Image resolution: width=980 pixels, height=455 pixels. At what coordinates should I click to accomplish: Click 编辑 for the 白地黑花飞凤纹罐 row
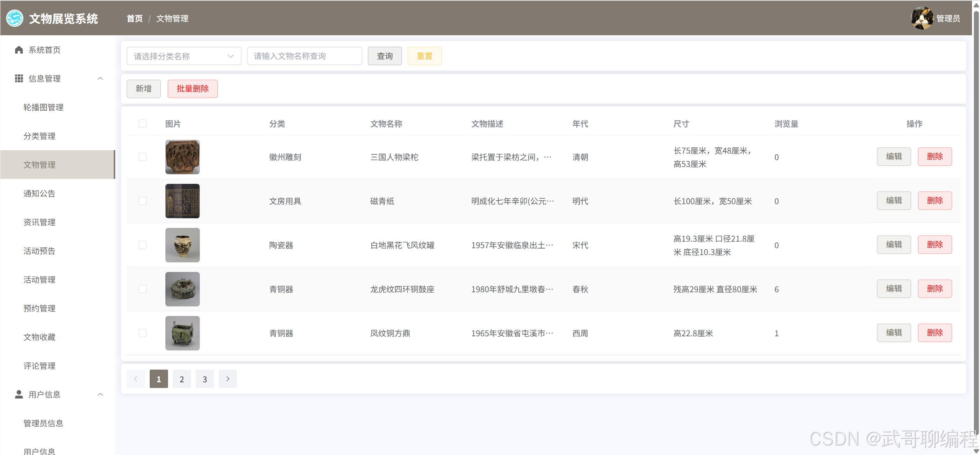point(893,245)
